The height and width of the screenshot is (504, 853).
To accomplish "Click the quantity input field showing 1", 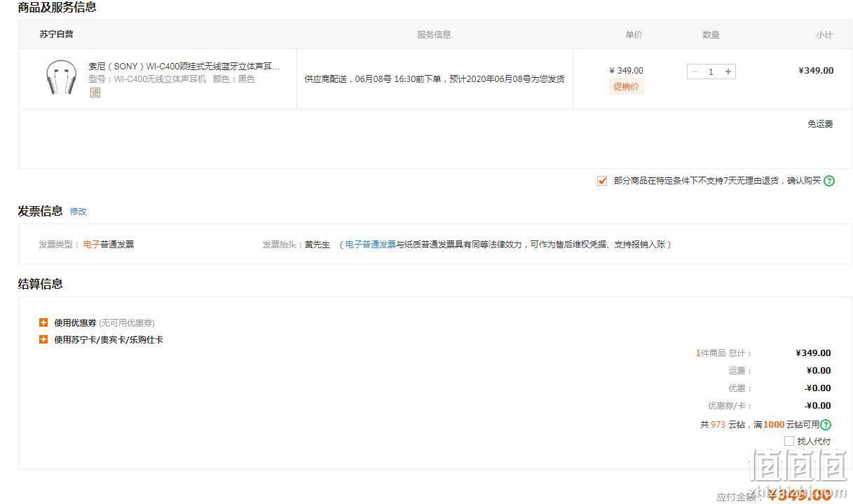I will point(711,71).
